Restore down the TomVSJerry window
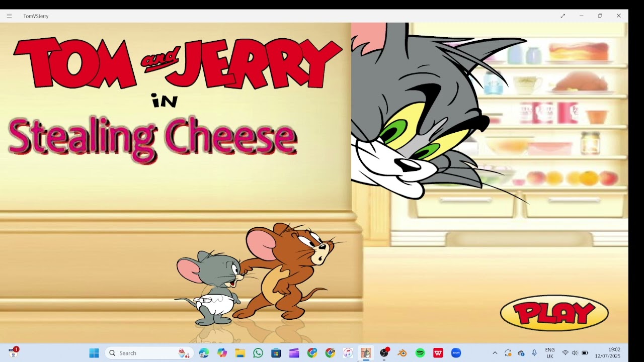The height and width of the screenshot is (362, 644). pyautogui.click(x=600, y=16)
